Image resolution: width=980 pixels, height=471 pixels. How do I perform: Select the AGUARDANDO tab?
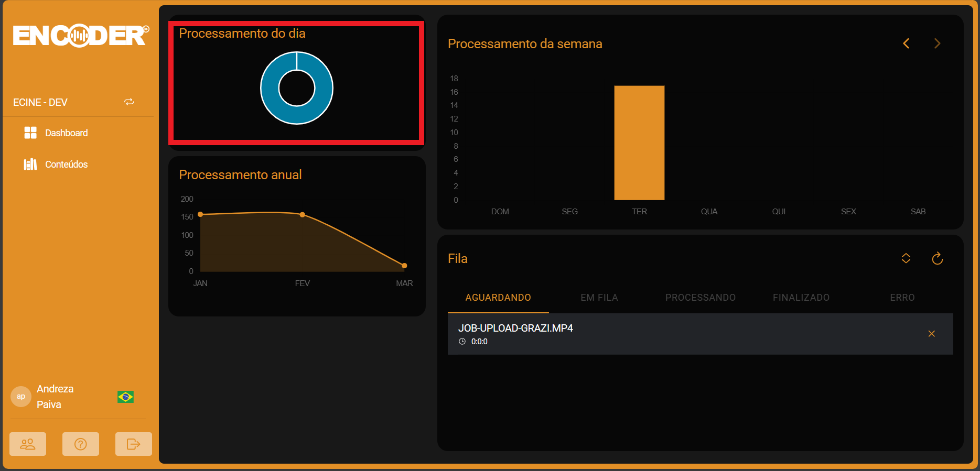coord(498,298)
